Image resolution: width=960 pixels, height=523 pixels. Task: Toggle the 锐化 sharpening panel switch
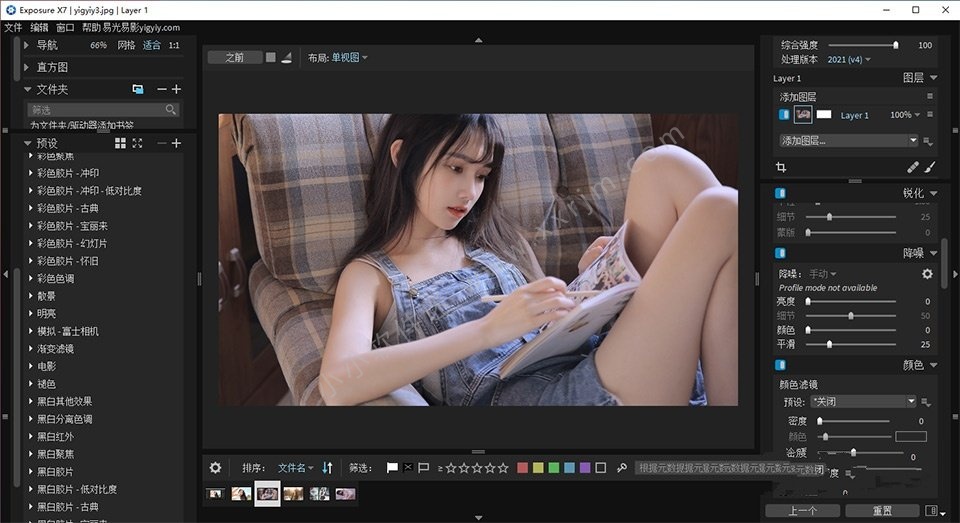780,193
